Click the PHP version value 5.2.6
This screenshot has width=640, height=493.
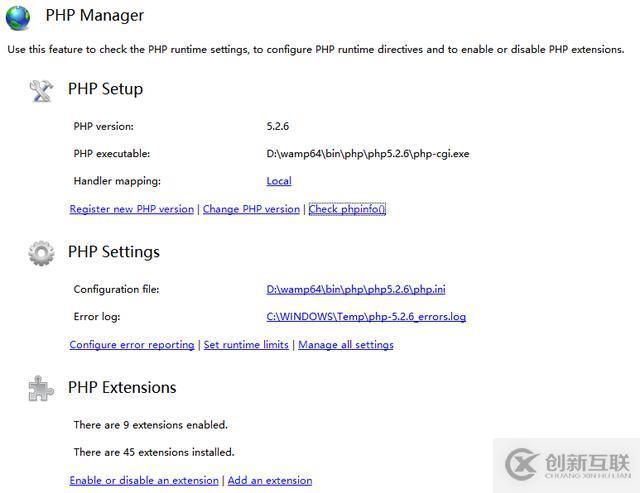[x=278, y=126]
